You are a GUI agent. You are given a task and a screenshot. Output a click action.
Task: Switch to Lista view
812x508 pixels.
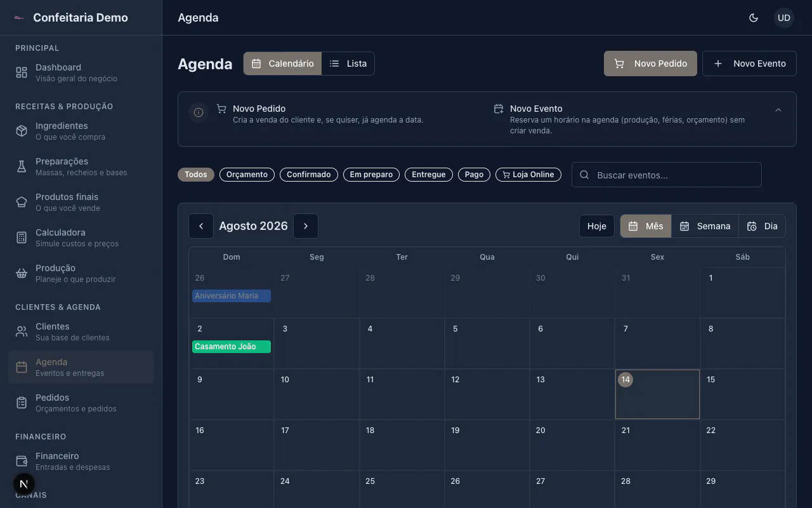point(348,63)
